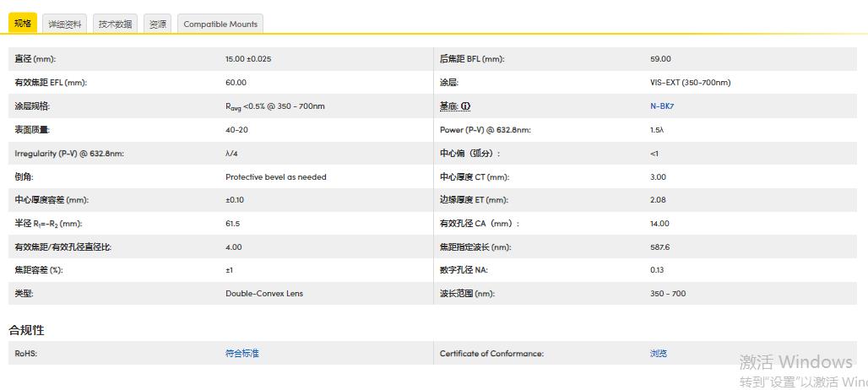Select the 技术数据 tab
This screenshot has height=390, width=868.
point(115,24)
